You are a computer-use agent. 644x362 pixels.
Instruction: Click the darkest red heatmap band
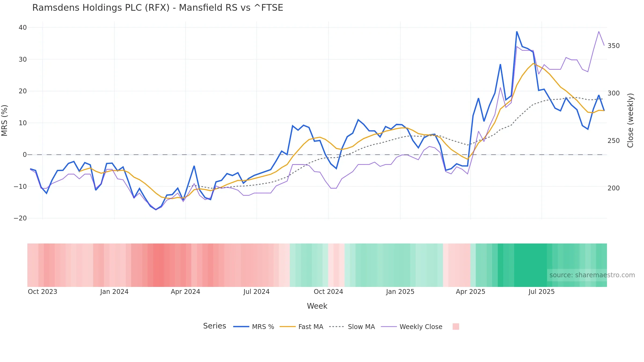tap(159, 265)
